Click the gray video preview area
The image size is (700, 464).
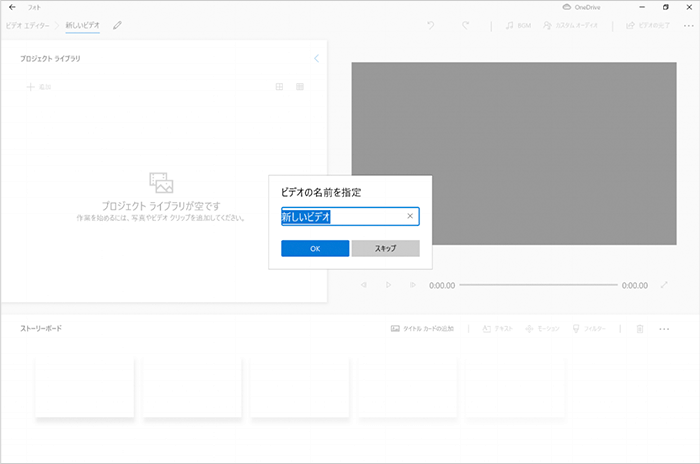[514, 153]
